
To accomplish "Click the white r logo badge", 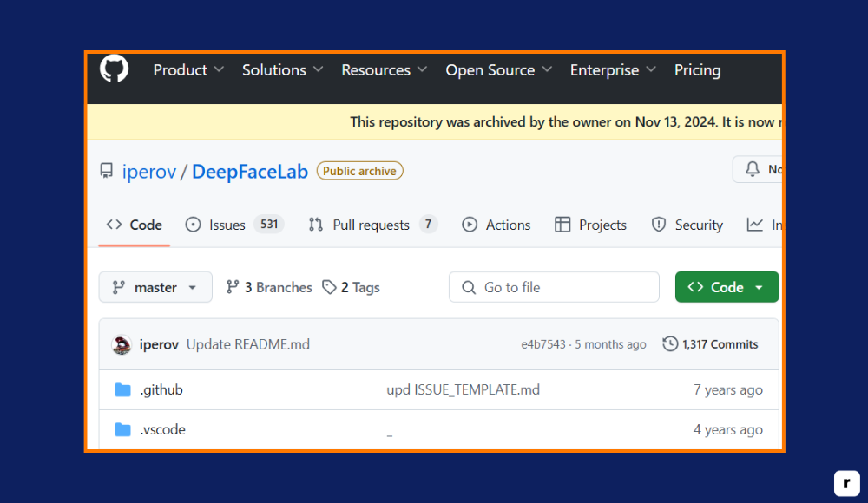I will [x=847, y=483].
